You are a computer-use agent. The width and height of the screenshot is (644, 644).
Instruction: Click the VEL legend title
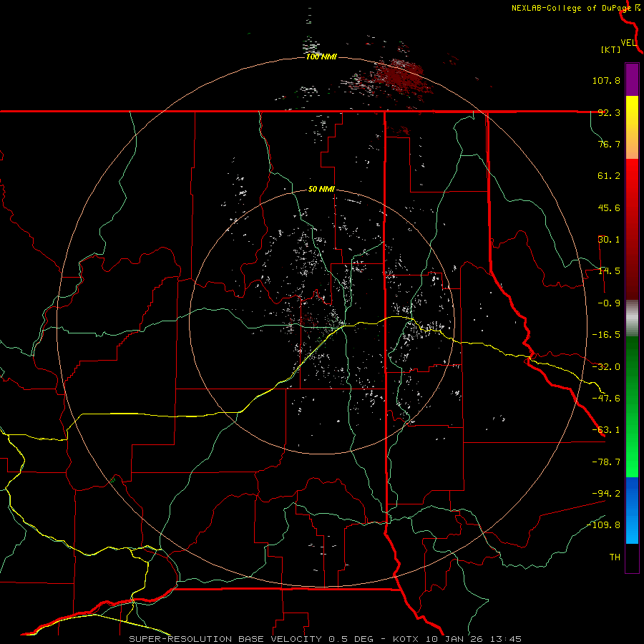[x=628, y=43]
